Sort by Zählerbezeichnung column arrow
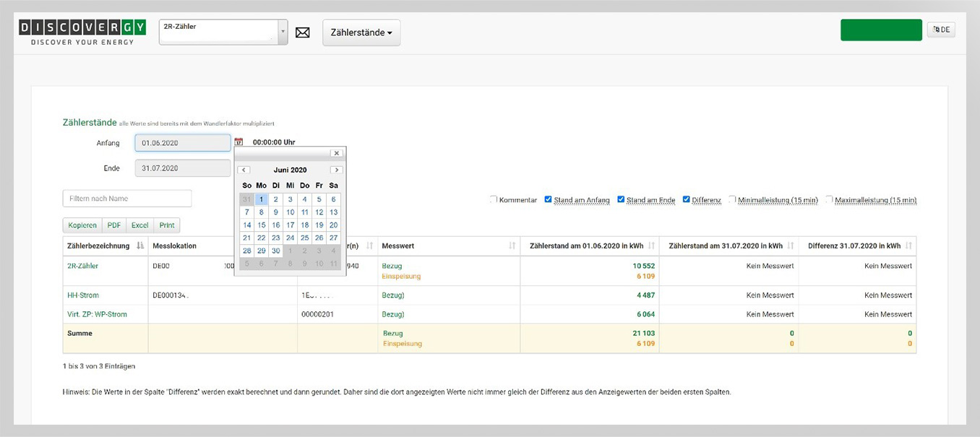The image size is (980, 437). pos(140,246)
